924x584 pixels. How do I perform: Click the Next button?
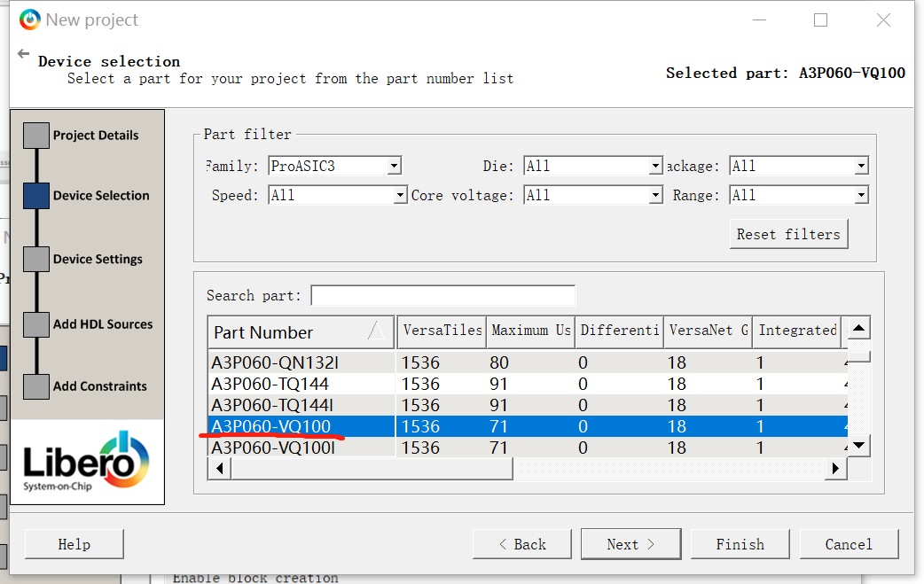[x=630, y=544]
